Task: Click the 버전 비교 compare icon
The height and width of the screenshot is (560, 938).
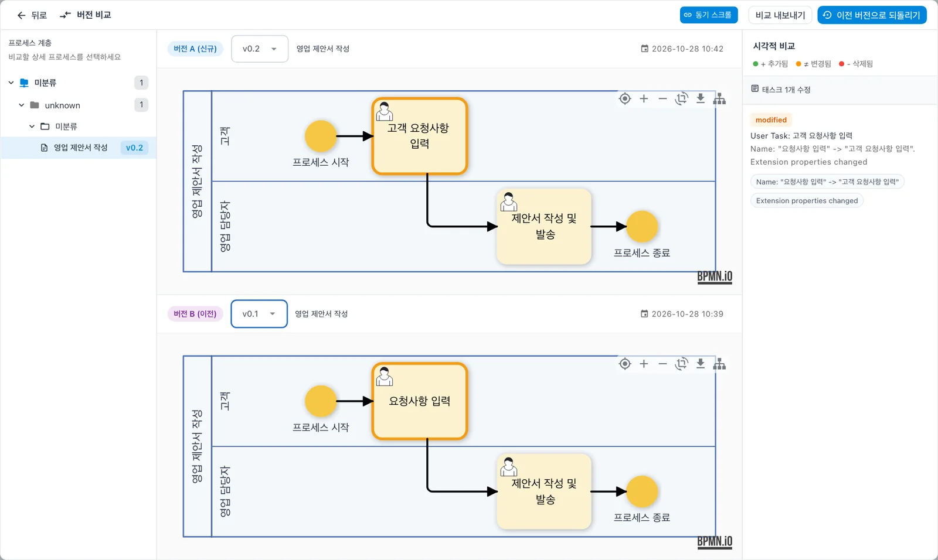Action: (65, 15)
